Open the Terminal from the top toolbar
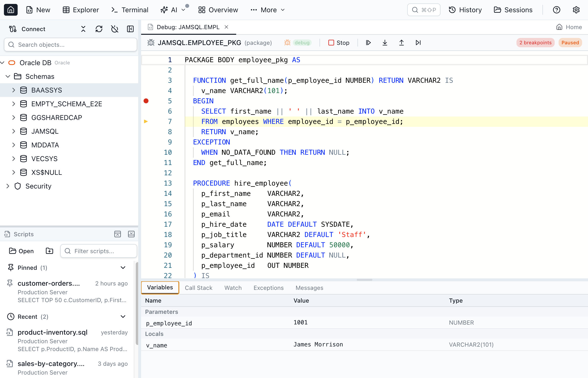588x378 pixels. (x=129, y=10)
